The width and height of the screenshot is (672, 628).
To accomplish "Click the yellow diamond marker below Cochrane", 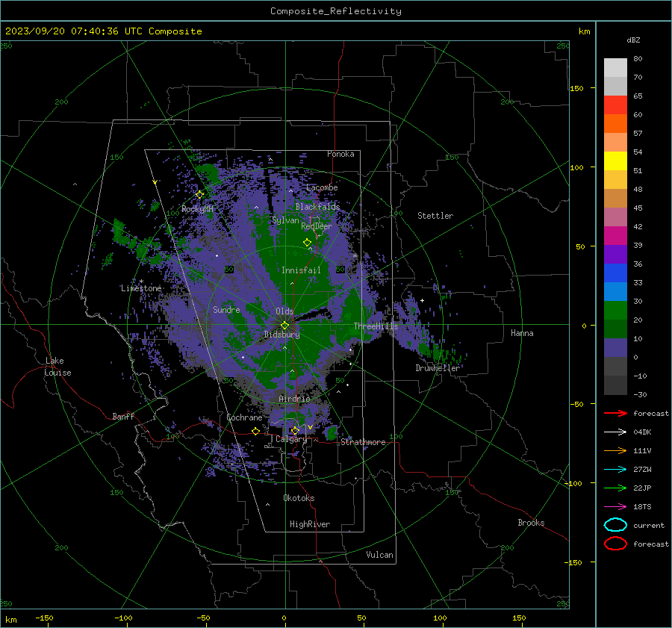I will 255,431.
